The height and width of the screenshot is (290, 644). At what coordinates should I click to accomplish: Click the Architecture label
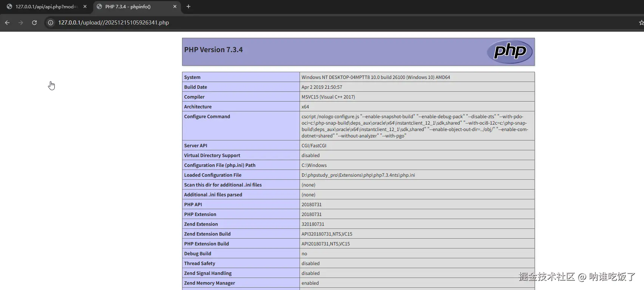click(198, 106)
